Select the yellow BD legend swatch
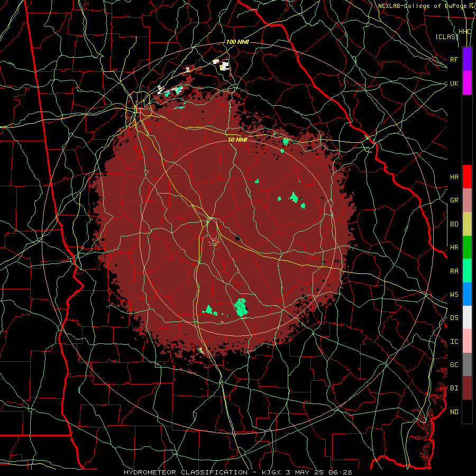Screen dimensions: 476x476 467,224
